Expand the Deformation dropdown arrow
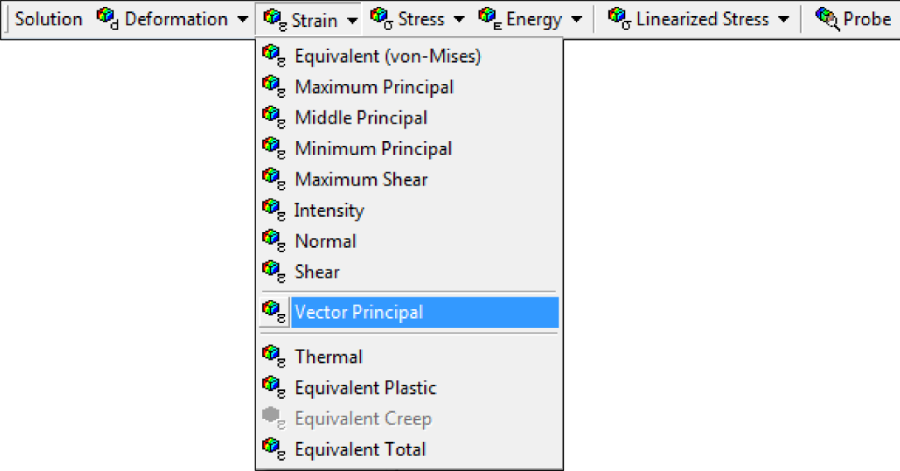The width and height of the screenshot is (900, 471). 243,19
